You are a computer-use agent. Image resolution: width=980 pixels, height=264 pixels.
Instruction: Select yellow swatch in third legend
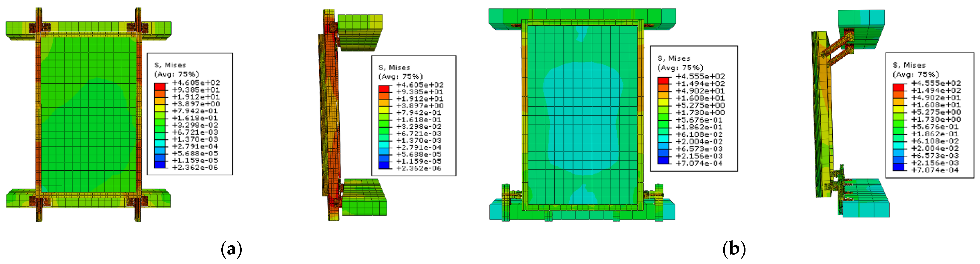pyautogui.click(x=663, y=102)
